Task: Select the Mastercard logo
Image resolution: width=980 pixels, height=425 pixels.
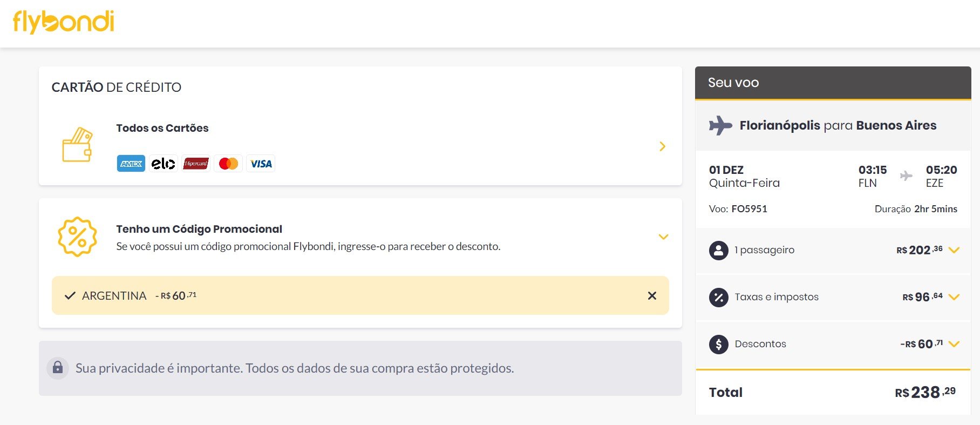Action: pos(228,164)
